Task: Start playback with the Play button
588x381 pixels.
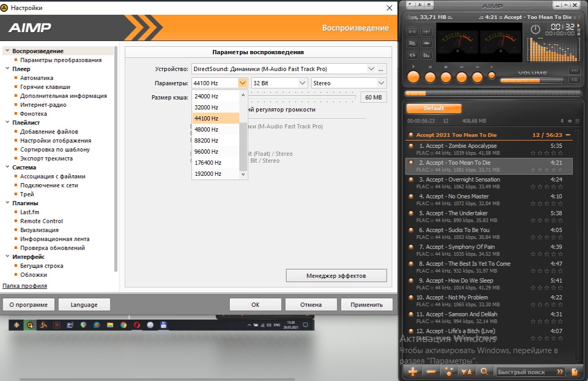Action: [x=413, y=77]
